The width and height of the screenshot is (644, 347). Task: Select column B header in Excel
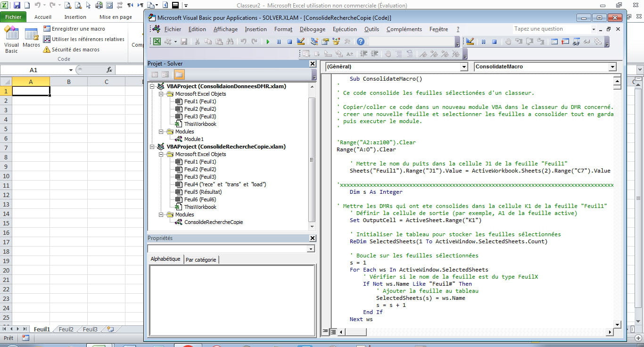point(69,82)
